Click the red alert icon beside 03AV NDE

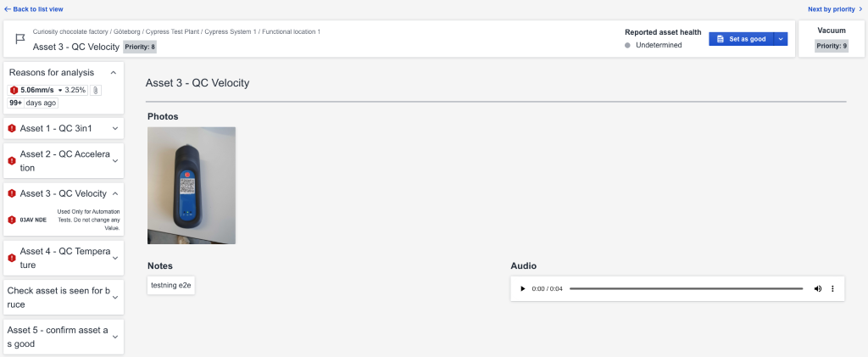click(12, 220)
